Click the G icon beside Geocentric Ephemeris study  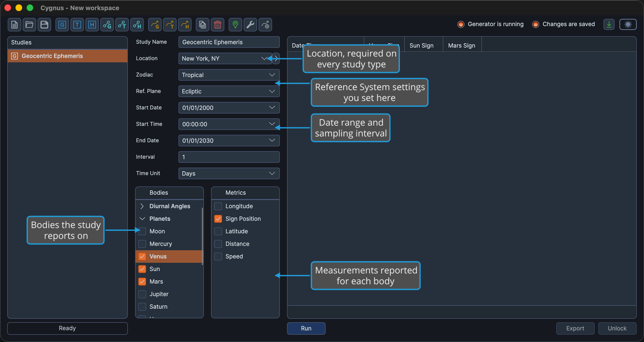[x=14, y=56]
